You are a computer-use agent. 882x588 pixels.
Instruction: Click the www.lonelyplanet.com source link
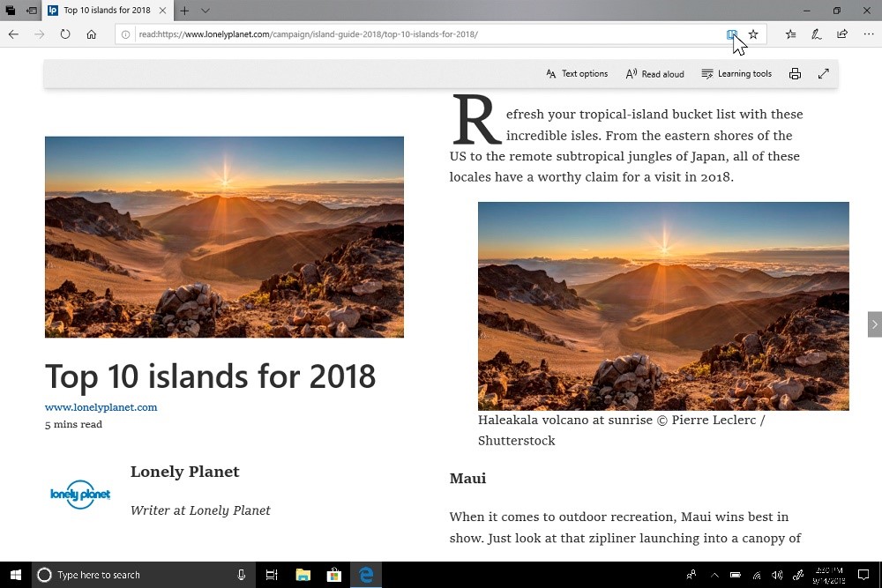tap(101, 407)
